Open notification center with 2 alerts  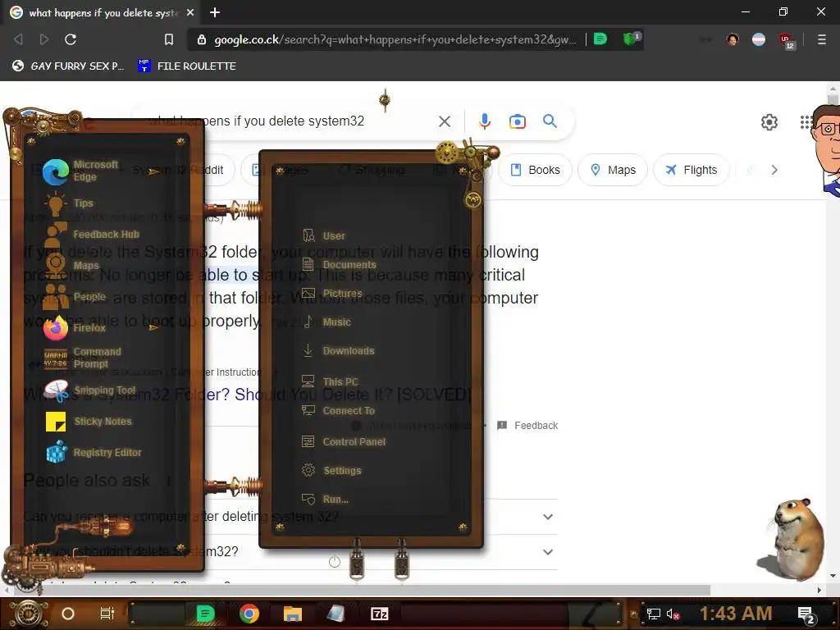pos(806,614)
